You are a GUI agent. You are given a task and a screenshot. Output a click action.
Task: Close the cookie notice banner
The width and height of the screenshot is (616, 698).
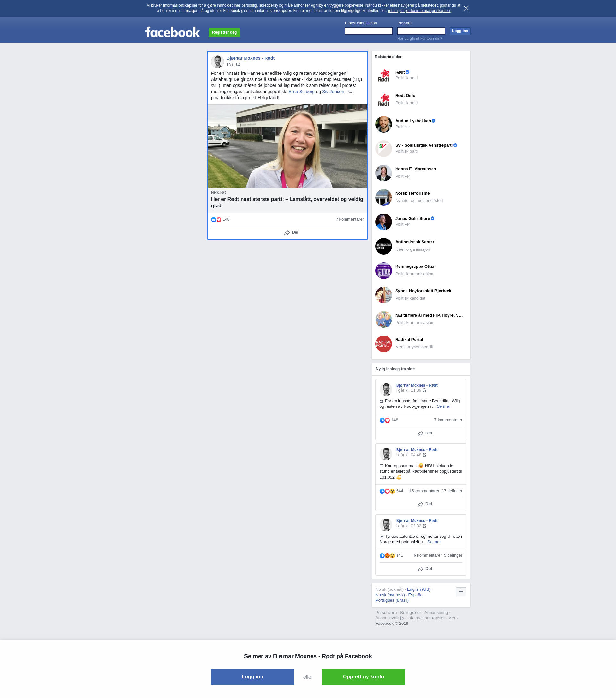click(466, 8)
